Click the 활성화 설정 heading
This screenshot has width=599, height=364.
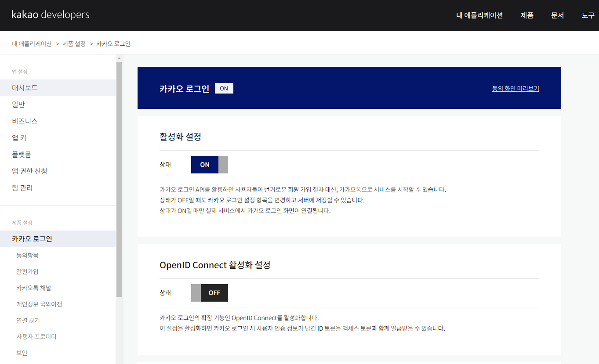180,137
